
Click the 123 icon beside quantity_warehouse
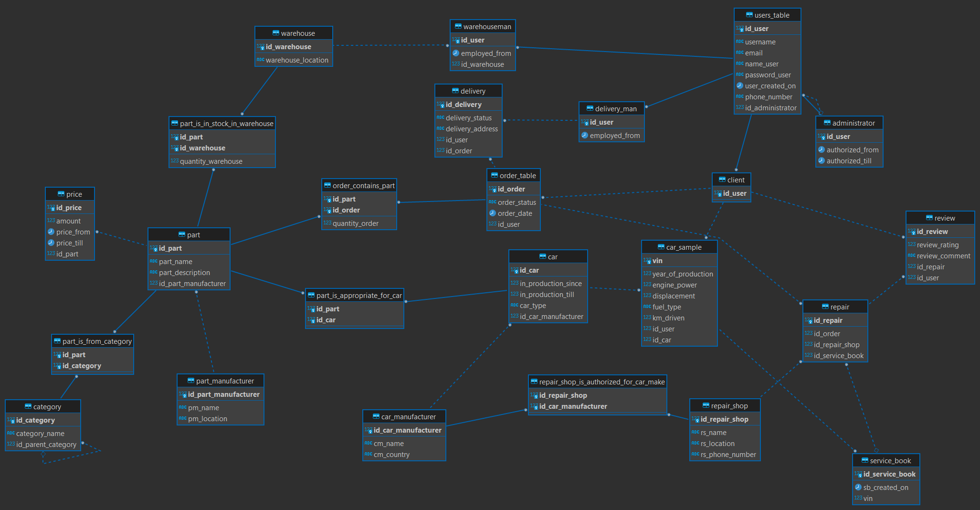point(174,161)
